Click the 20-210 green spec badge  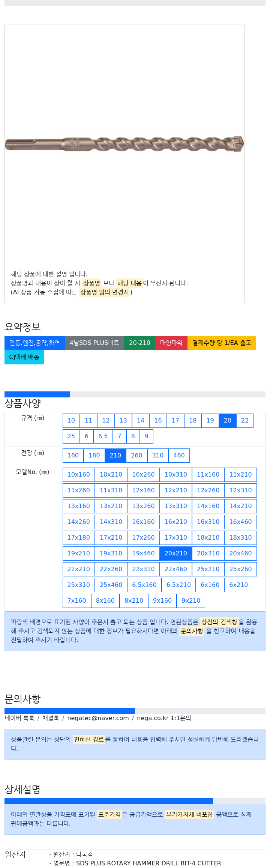[x=139, y=343]
